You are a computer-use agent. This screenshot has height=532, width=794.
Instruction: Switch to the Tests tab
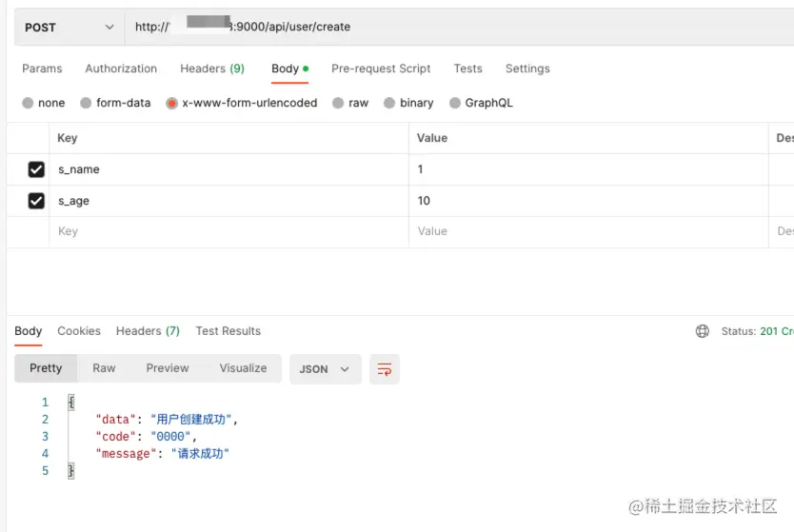(467, 69)
